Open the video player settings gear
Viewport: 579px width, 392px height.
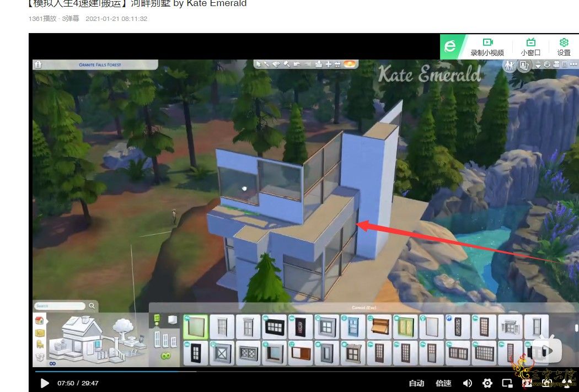487,383
